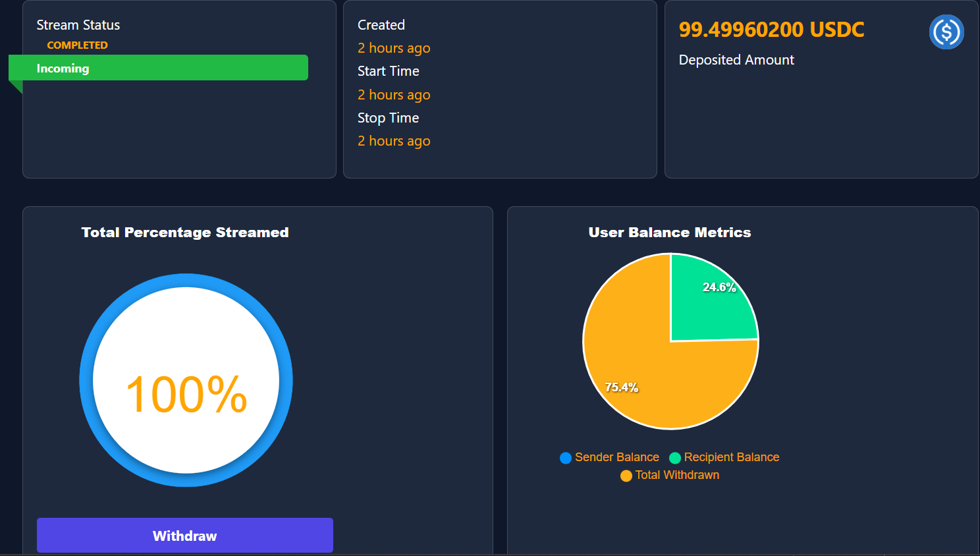Click the COMPLETED status text
Viewport: 980px width, 556px height.
77,45
